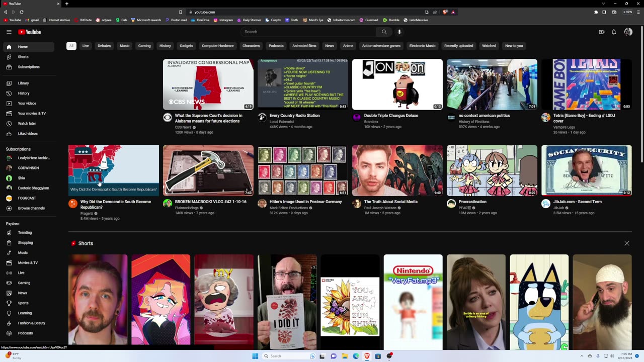This screenshot has width=644, height=362.
Task: Open notifications bell
Action: (614, 32)
